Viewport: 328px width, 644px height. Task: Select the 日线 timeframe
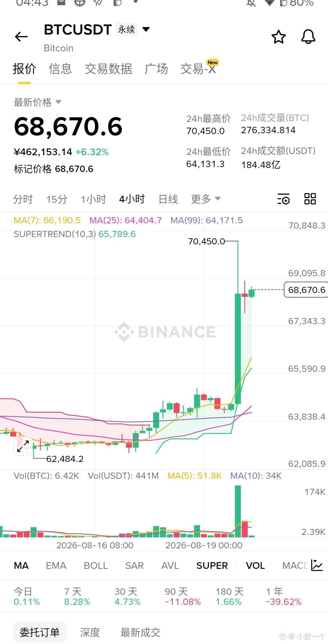tap(168, 199)
